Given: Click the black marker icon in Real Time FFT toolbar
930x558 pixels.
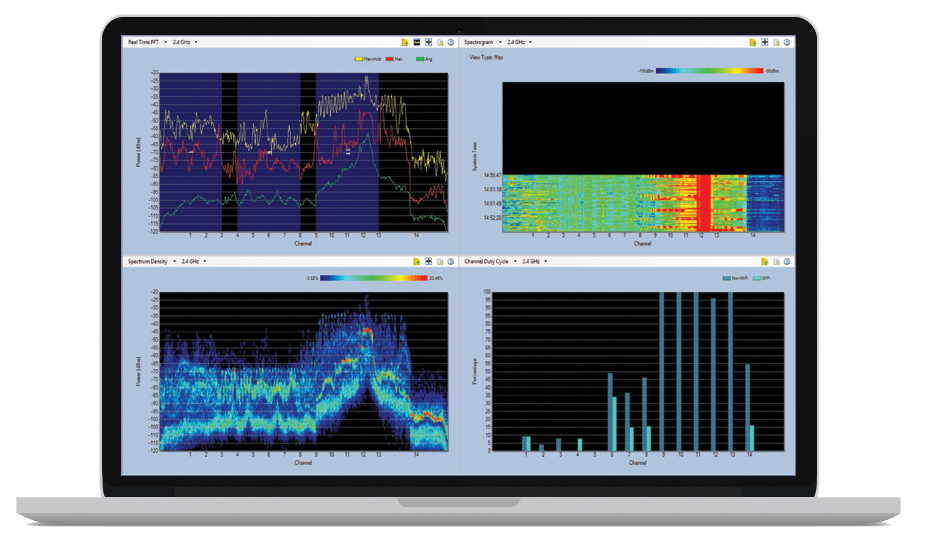Looking at the screenshot, I should coord(416,42).
